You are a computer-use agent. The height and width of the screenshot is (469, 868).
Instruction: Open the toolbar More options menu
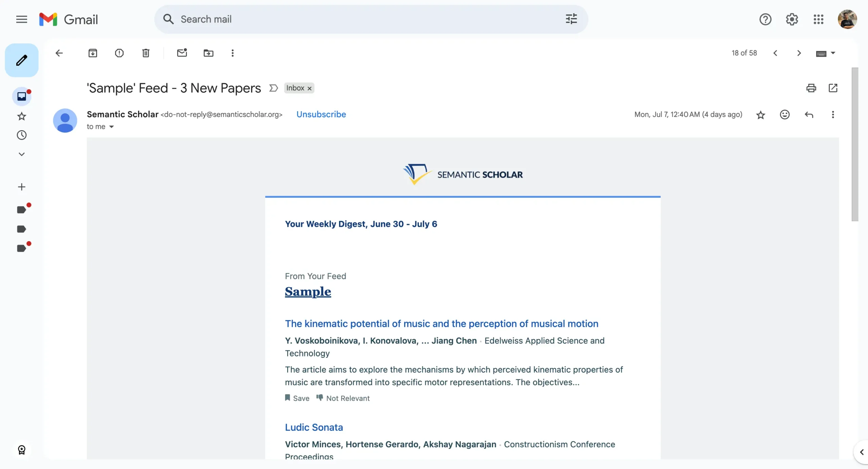click(x=232, y=53)
